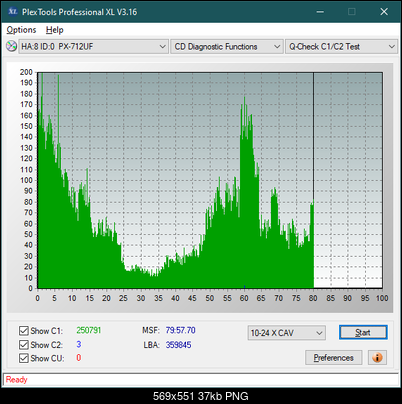Toggle the Show C2 checkbox

point(23,344)
